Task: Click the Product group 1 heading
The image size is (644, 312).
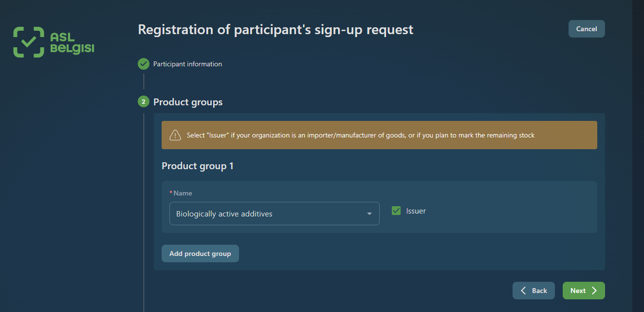Action: point(198,166)
